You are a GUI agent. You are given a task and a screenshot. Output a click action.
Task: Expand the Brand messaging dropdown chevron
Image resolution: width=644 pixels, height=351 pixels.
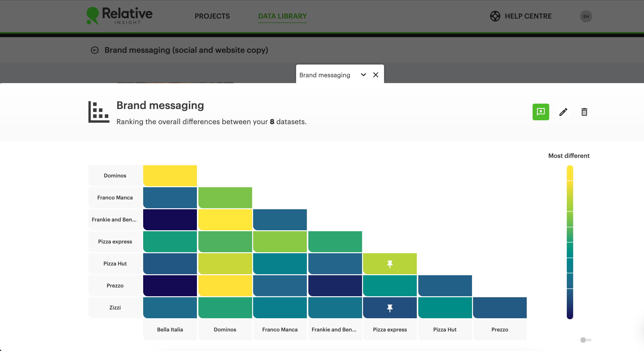point(363,75)
